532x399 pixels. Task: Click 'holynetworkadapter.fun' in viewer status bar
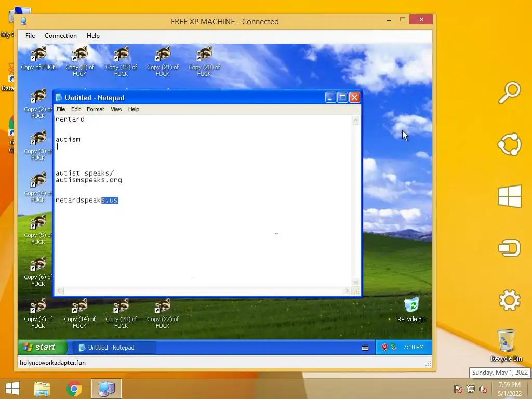52,363
